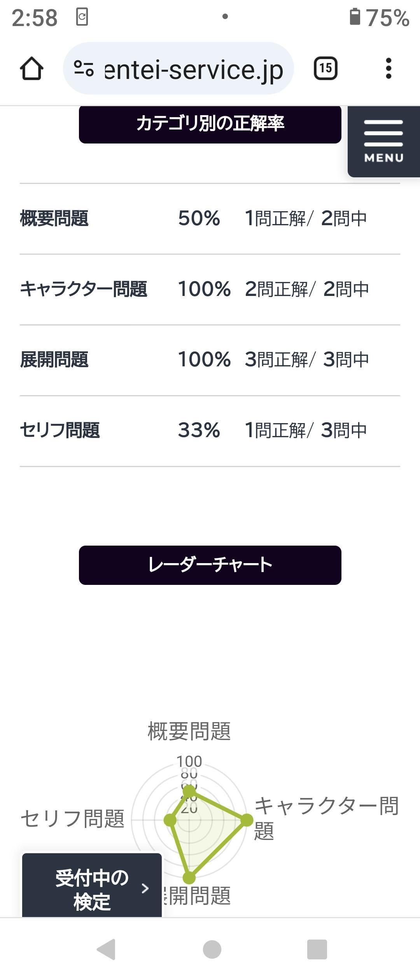
Task: Tap the セリフ問題 data point on radar chart
Action: (170, 820)
